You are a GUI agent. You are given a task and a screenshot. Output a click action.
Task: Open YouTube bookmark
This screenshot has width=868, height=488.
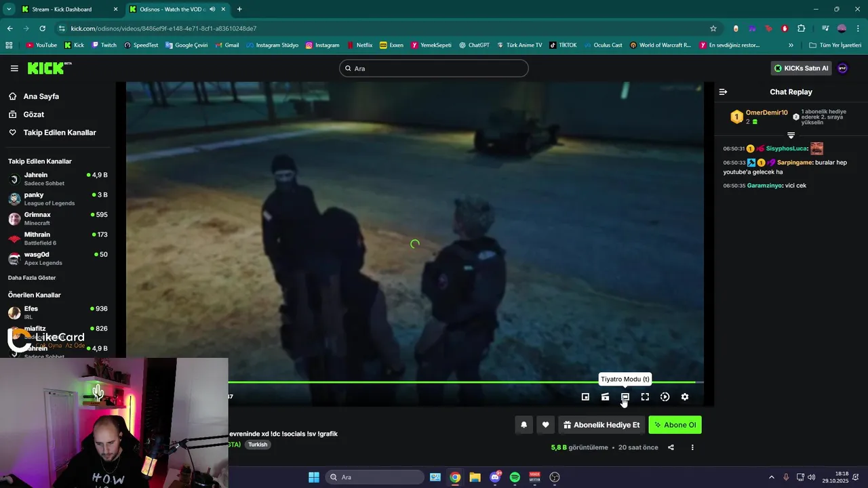(x=41, y=45)
